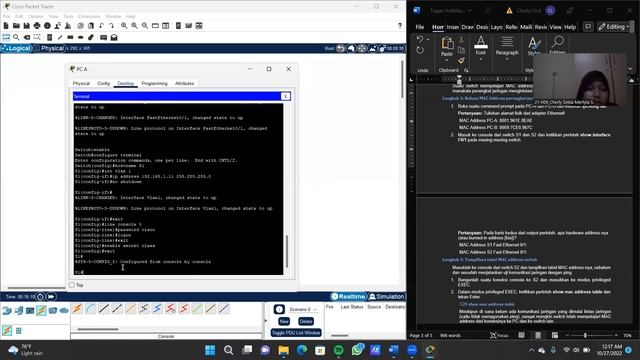The width and height of the screenshot is (640, 360).
Task: Adjust Word zoom slider in status bar
Action: coord(591,336)
